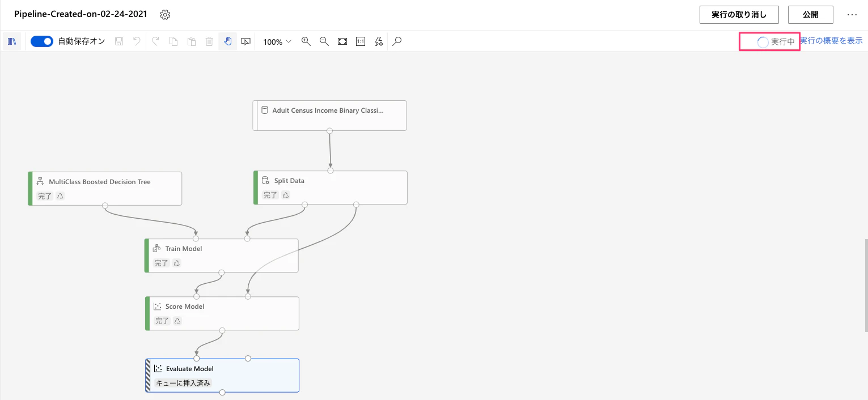Turn off the 自動保存 auto-save switch

coord(41,41)
